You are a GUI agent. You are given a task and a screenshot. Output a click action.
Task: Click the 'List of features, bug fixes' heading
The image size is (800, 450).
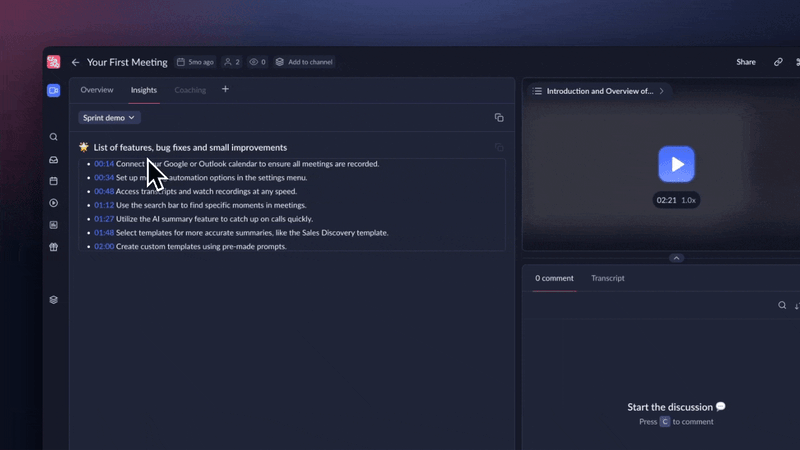coord(190,147)
